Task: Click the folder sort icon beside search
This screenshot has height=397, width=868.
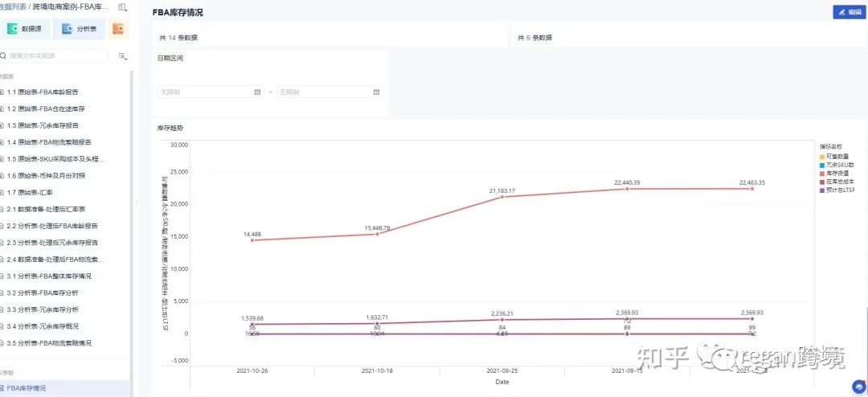Action: 122,56
